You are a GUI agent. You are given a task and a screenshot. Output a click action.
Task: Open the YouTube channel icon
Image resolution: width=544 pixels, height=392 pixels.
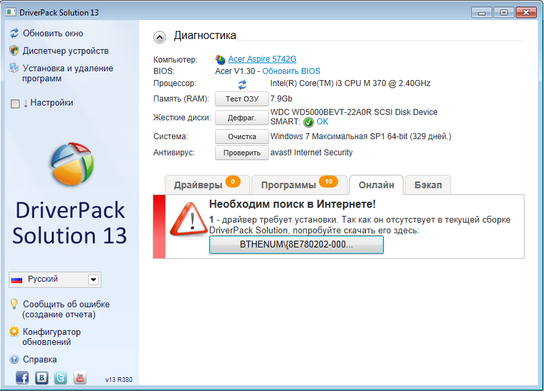[80, 378]
